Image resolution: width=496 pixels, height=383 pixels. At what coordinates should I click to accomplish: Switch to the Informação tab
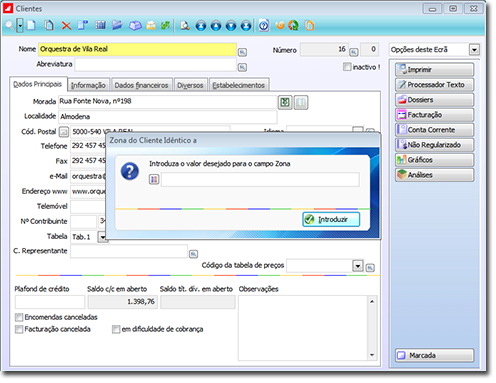[88, 85]
